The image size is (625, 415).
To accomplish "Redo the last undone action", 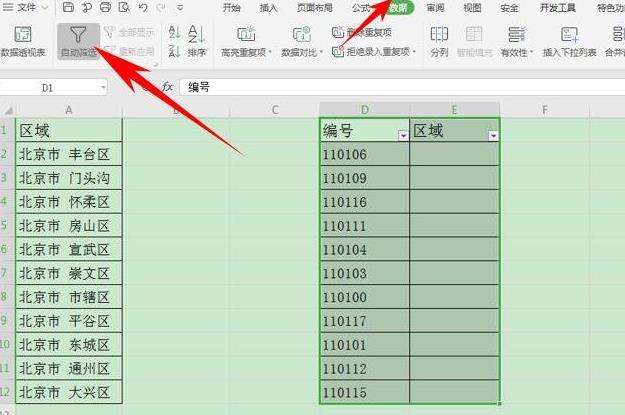I will [161, 7].
